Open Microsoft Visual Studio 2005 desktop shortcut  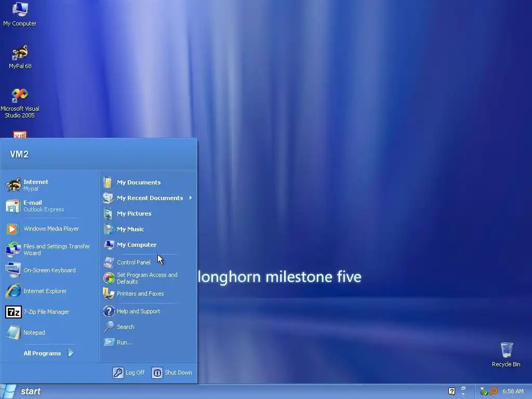(x=20, y=103)
